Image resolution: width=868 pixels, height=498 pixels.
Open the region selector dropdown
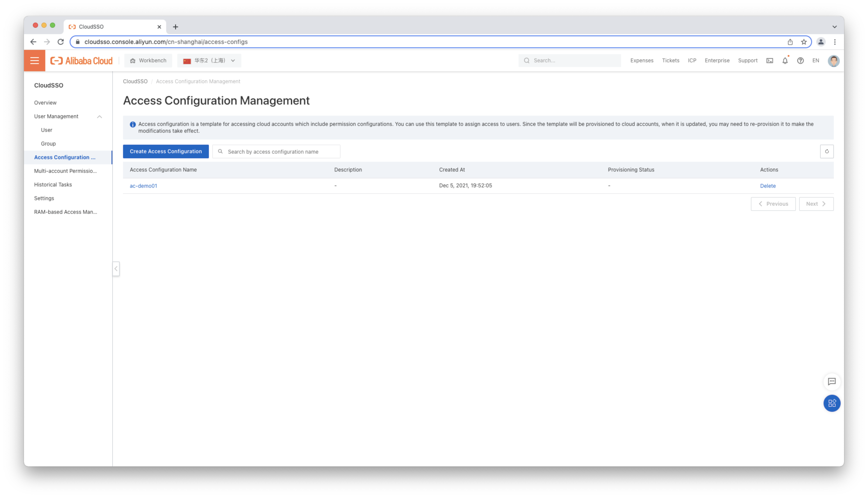[209, 61]
